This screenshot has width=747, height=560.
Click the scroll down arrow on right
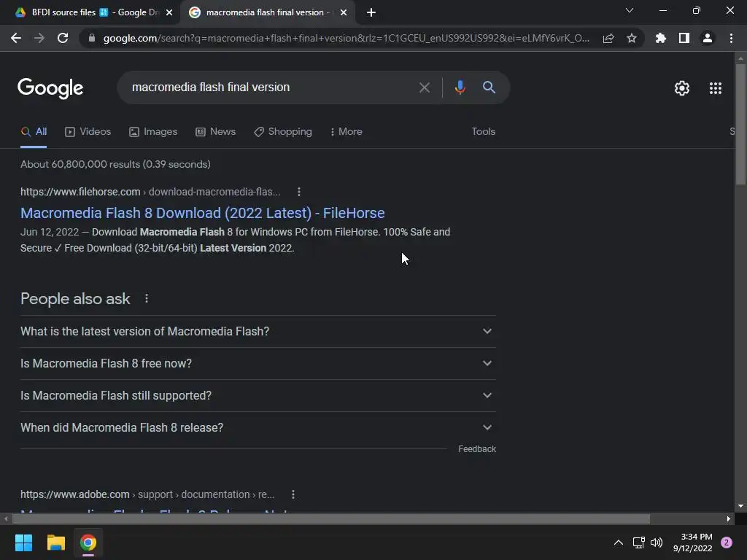740,506
